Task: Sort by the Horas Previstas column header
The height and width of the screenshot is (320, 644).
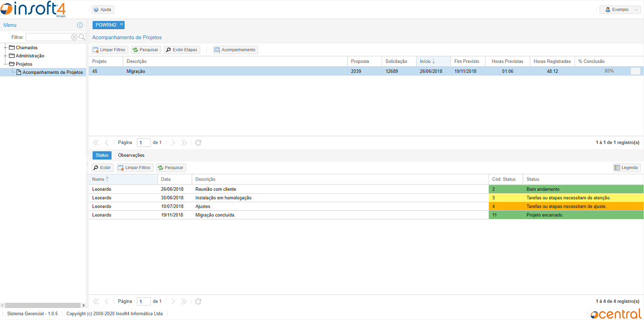Action: [508, 61]
